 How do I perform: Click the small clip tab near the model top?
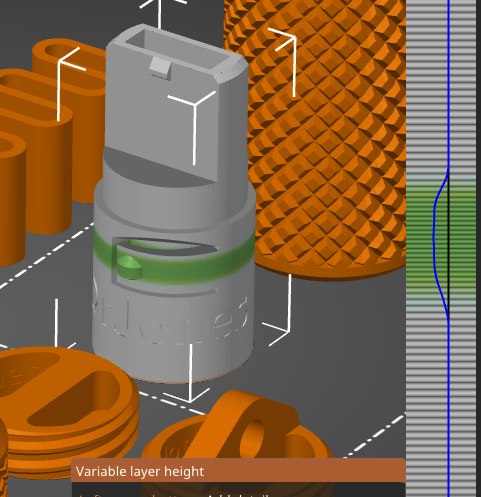click(160, 68)
